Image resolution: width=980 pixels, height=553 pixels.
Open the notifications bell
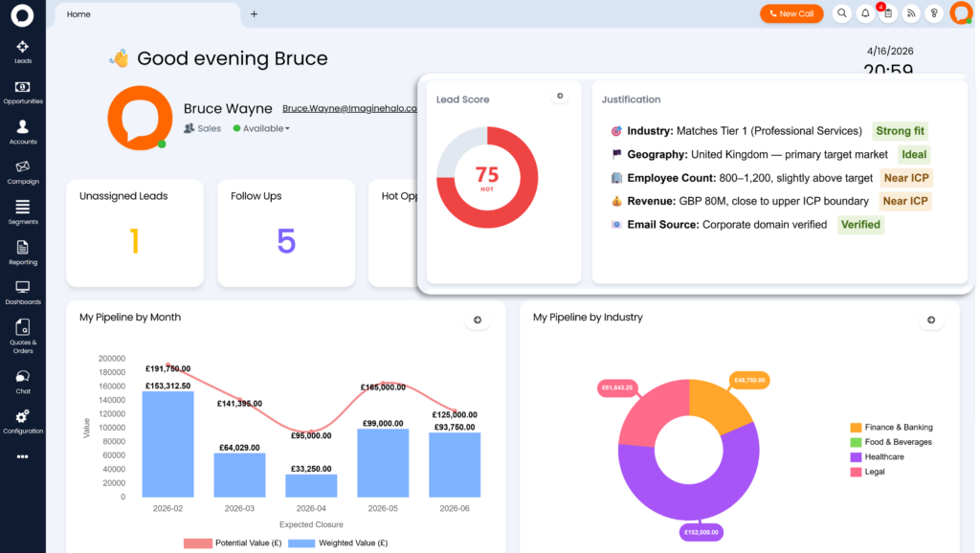point(865,13)
